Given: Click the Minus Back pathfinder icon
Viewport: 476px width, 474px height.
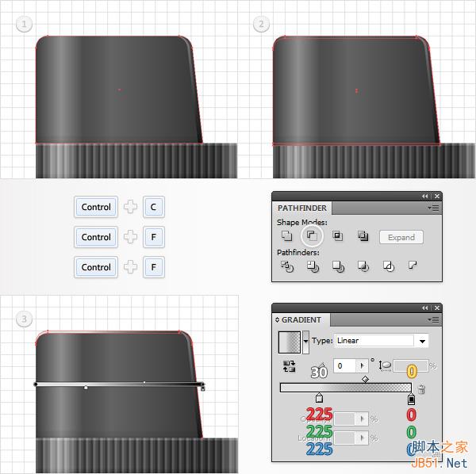Looking at the screenshot, I should [x=413, y=266].
